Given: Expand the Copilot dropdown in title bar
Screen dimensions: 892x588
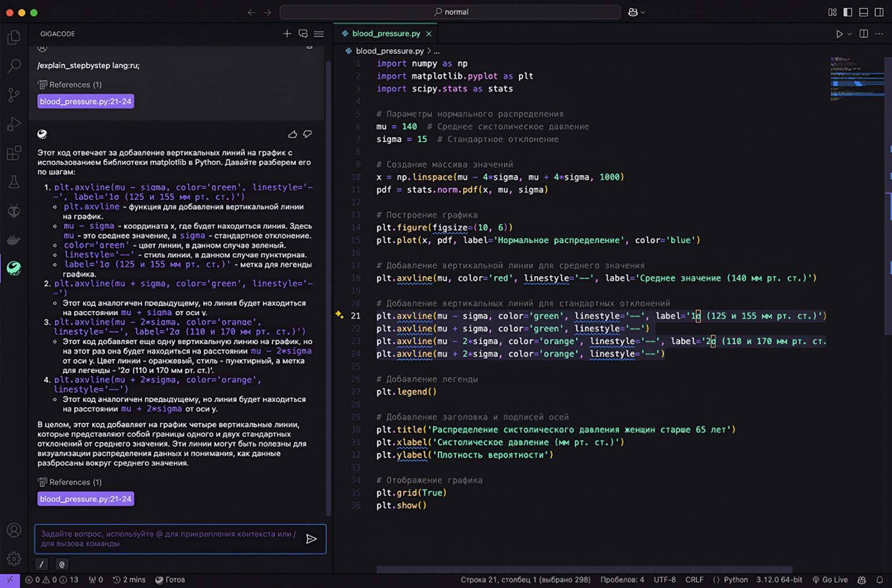Looking at the screenshot, I should click(642, 12).
